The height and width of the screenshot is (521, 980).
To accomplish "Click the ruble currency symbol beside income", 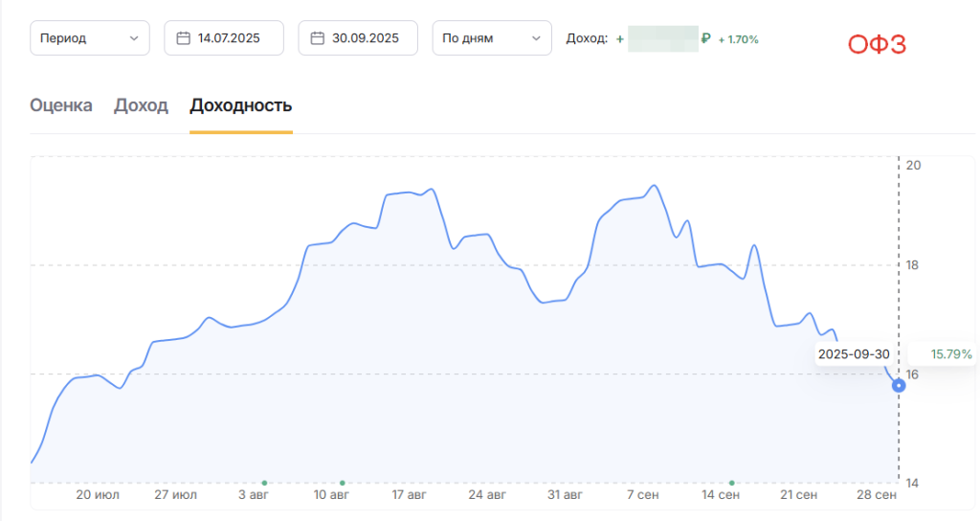I will (x=705, y=39).
